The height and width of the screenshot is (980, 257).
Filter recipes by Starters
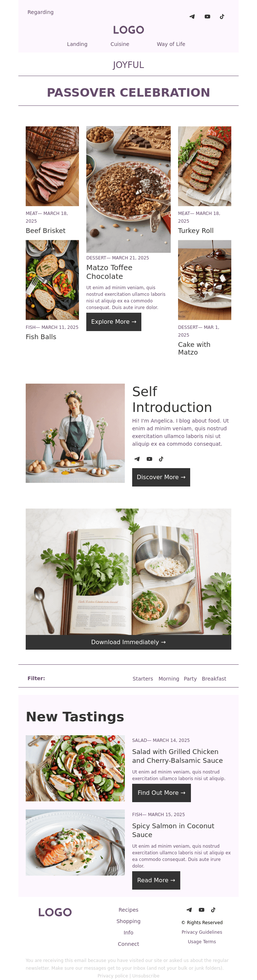(143, 679)
